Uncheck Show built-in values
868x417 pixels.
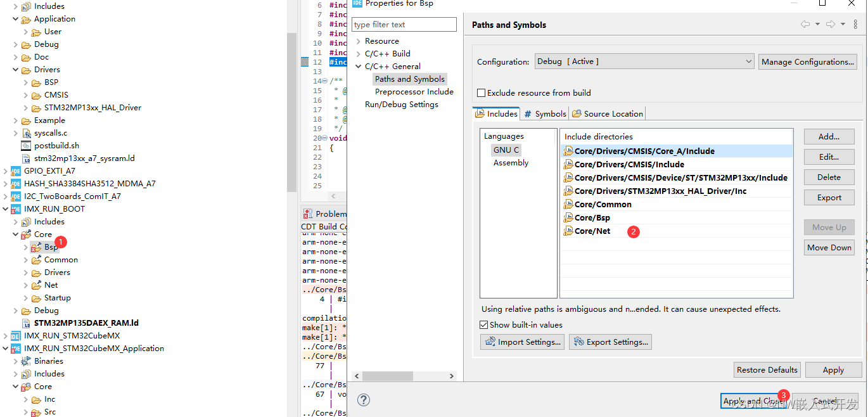483,324
